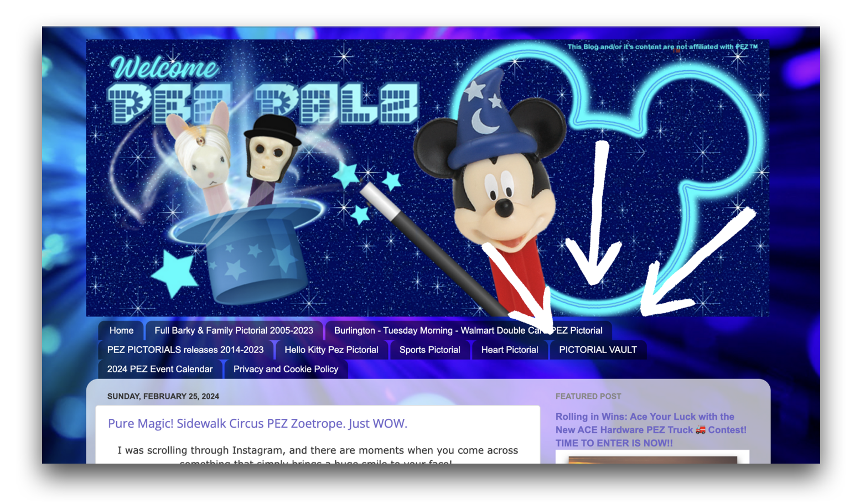The image size is (860, 504).
Task: Open the Home tab
Action: (121, 330)
